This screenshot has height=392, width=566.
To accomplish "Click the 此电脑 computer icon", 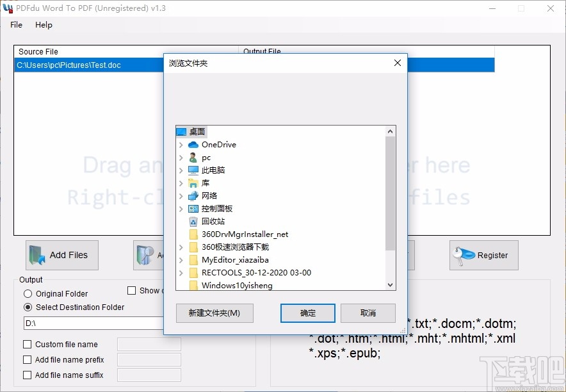I will (193, 170).
